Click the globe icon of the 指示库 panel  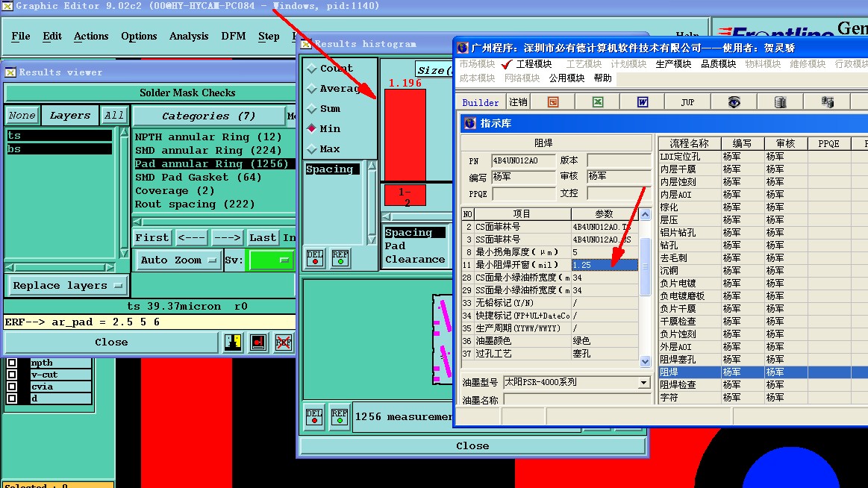click(x=470, y=123)
